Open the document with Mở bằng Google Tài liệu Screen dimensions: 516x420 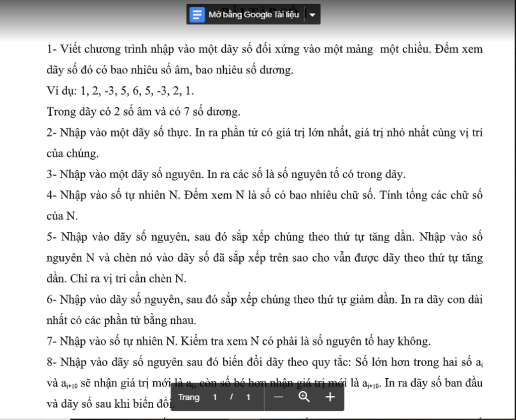253,15
